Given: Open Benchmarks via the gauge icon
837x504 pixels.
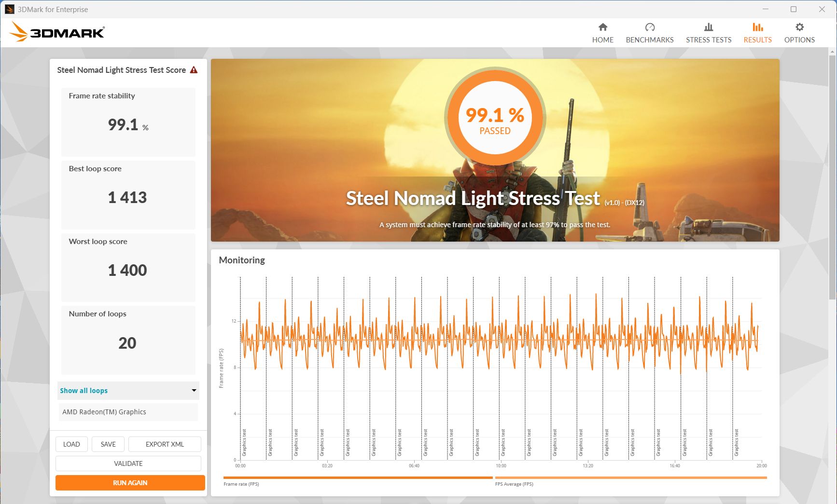Looking at the screenshot, I should point(650,27).
